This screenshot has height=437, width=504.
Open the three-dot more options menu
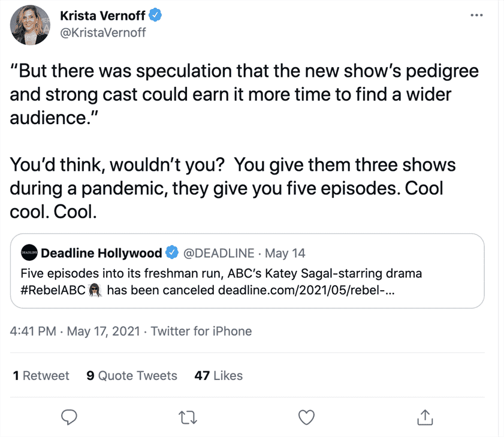pyautogui.click(x=477, y=14)
